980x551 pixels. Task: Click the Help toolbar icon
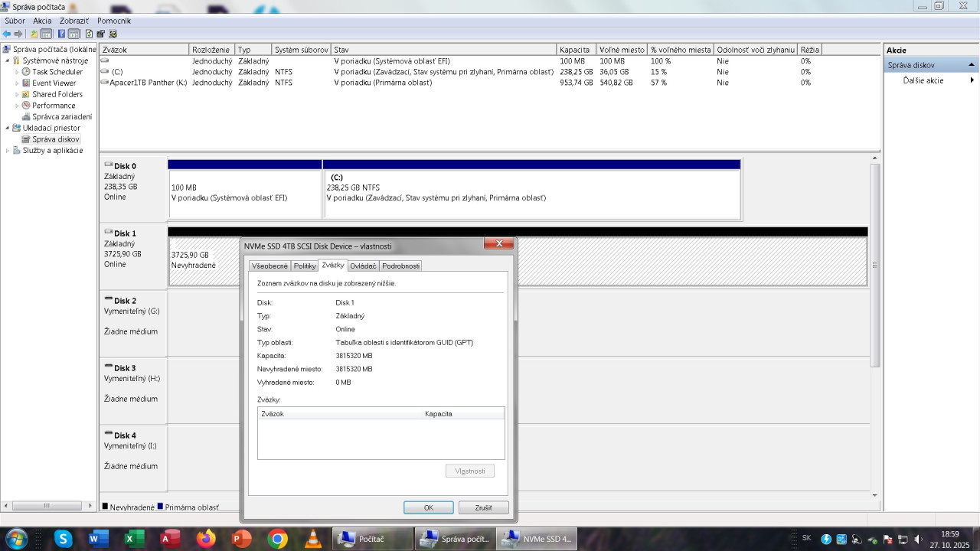(60, 34)
